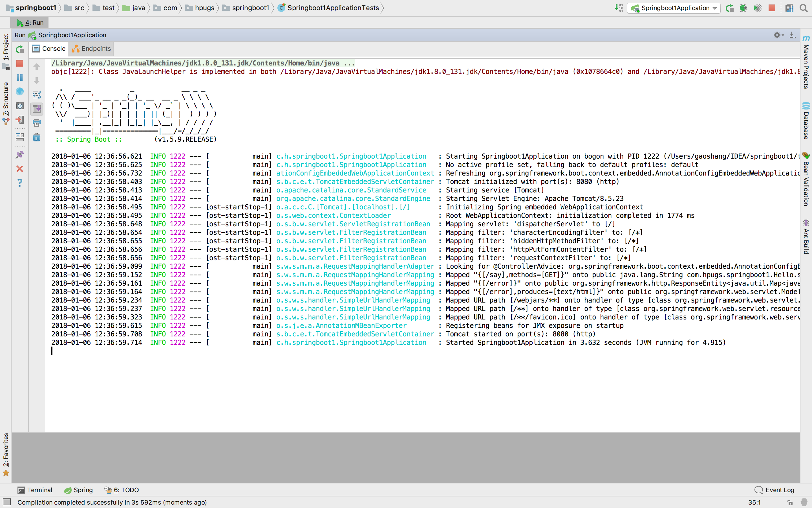Open Search Everywhere magnifier
This screenshot has height=508, width=812.
click(803, 8)
